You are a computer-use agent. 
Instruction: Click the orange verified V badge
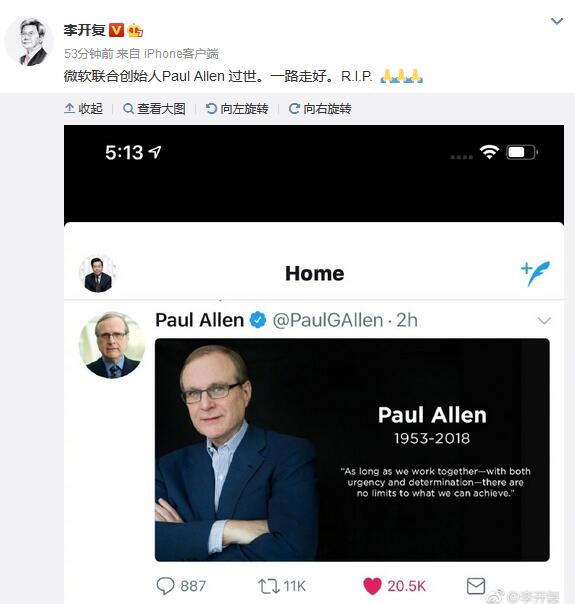point(116,30)
